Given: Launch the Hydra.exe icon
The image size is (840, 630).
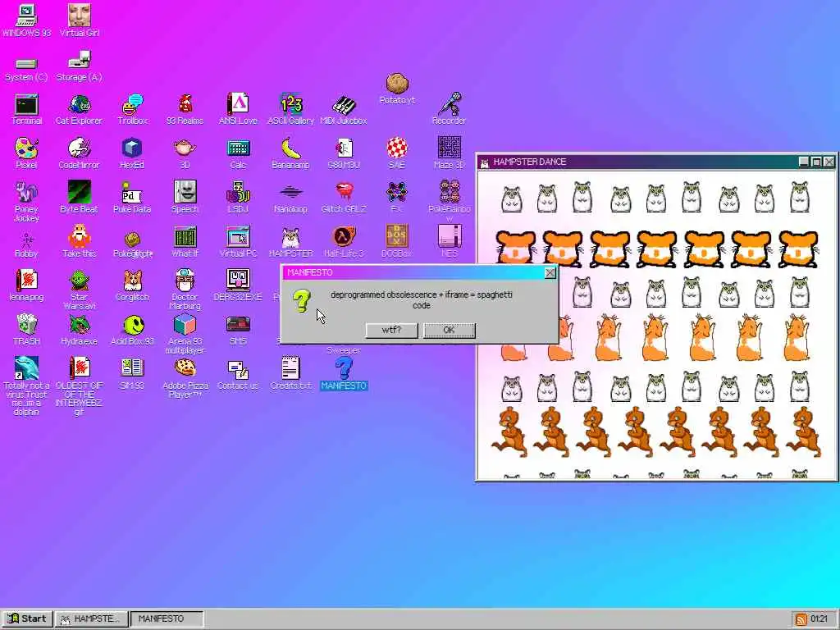Looking at the screenshot, I should click(x=79, y=330).
